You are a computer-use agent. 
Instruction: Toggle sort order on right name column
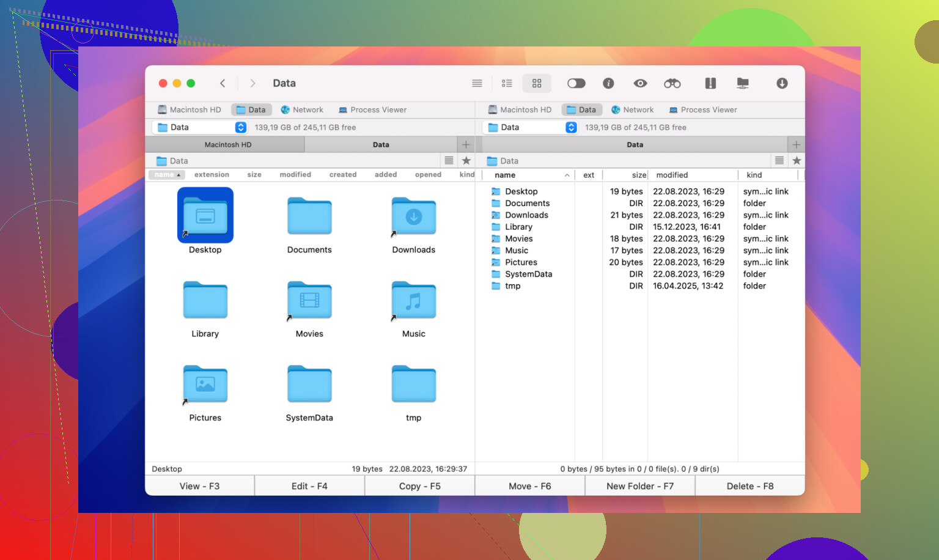click(x=531, y=175)
